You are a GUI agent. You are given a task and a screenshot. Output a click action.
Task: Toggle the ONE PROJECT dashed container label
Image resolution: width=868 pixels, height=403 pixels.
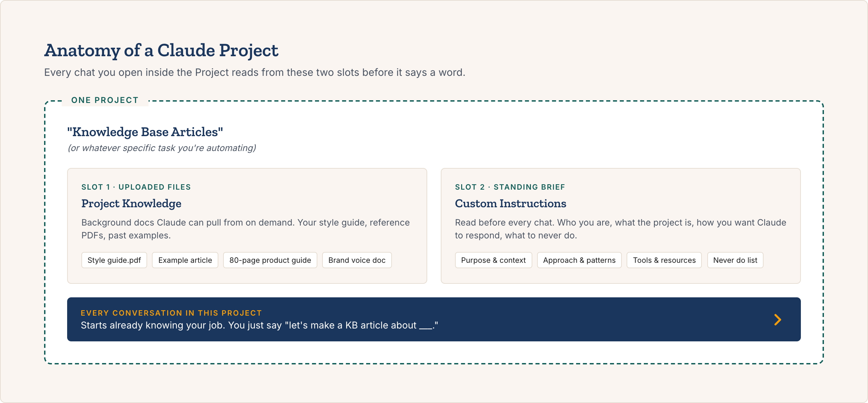click(x=104, y=100)
